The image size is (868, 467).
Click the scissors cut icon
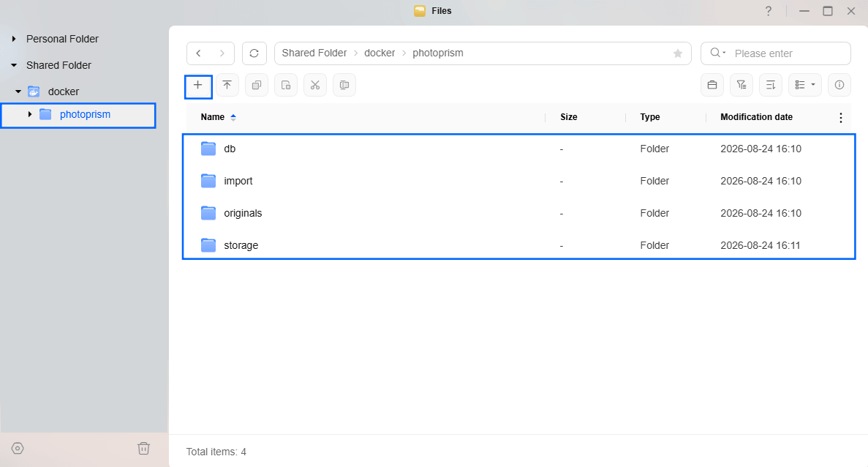tap(315, 86)
